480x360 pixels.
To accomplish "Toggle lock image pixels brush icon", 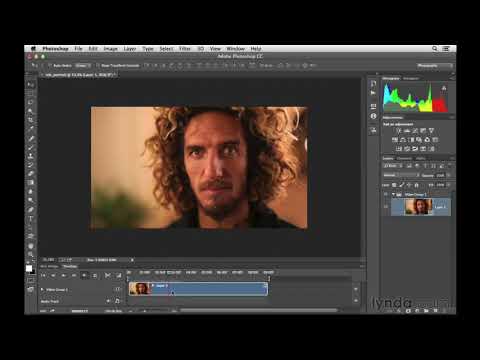I will pyautogui.click(x=402, y=185).
